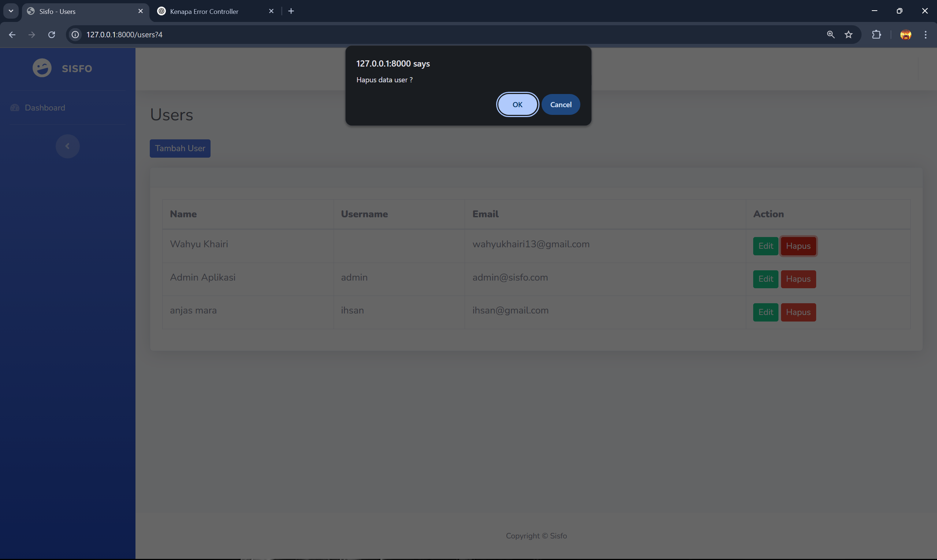The image size is (937, 560).
Task: Click the SISFO smiley logo icon
Action: 42,68
